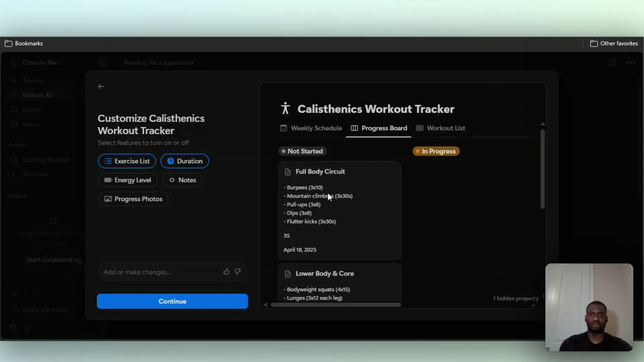Open the Other favorites folder

[614, 44]
